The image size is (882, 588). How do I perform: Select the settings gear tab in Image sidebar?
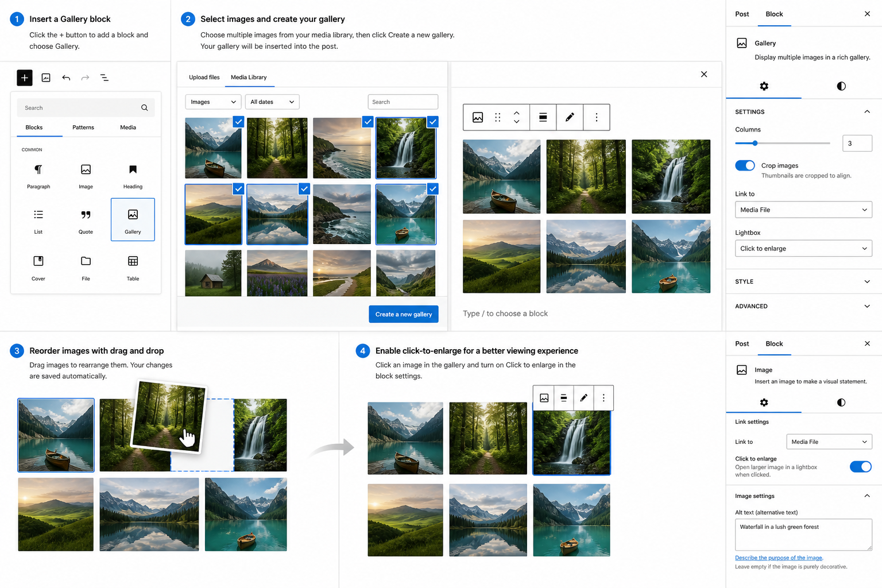(x=764, y=403)
